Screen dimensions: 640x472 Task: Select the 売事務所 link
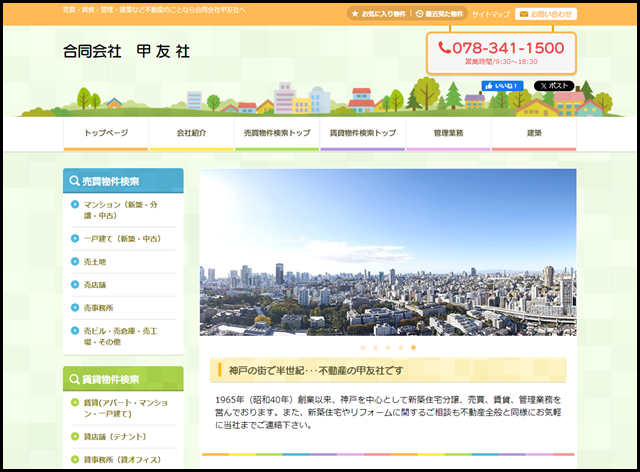click(98, 307)
